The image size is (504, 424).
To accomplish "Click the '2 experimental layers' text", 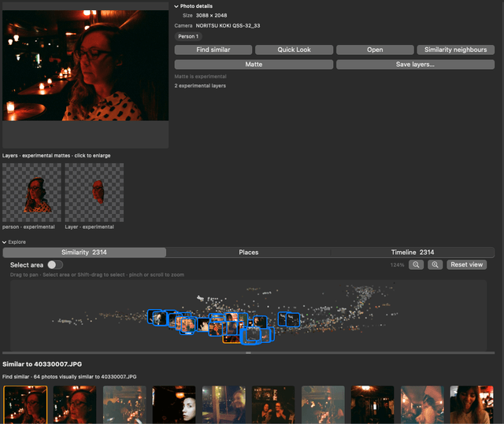I will pos(200,86).
